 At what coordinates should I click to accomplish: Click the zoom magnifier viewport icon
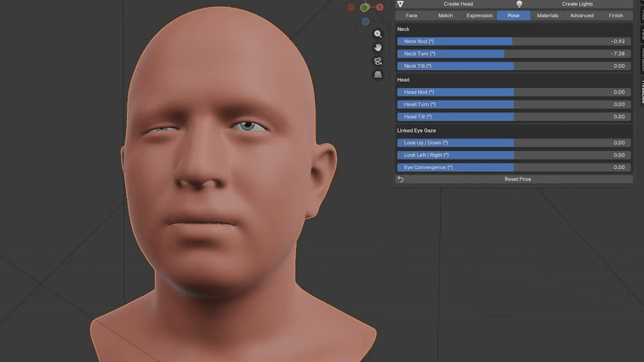coord(378,34)
